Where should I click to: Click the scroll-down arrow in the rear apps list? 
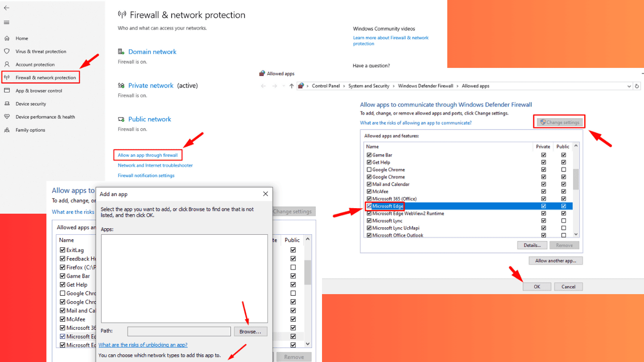pyautogui.click(x=308, y=344)
